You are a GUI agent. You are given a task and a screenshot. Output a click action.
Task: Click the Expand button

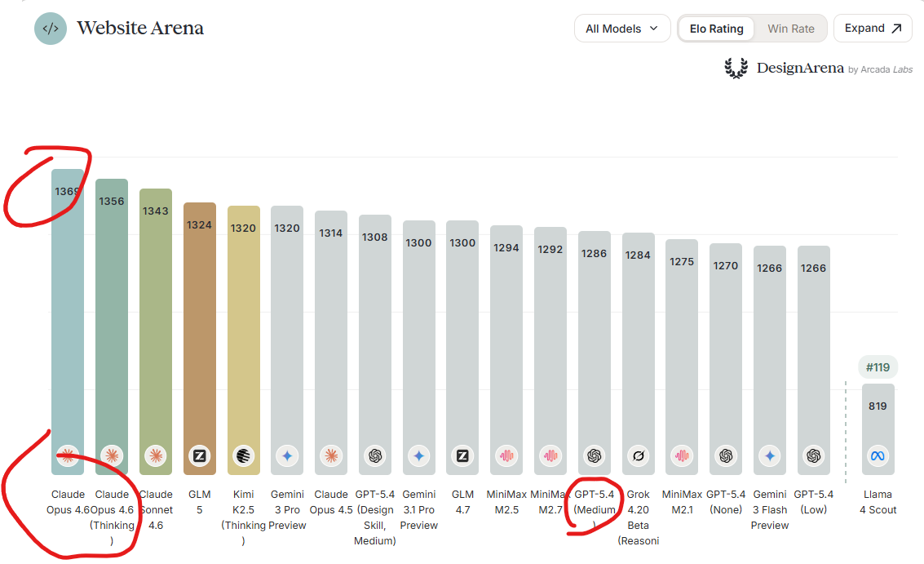click(x=873, y=29)
